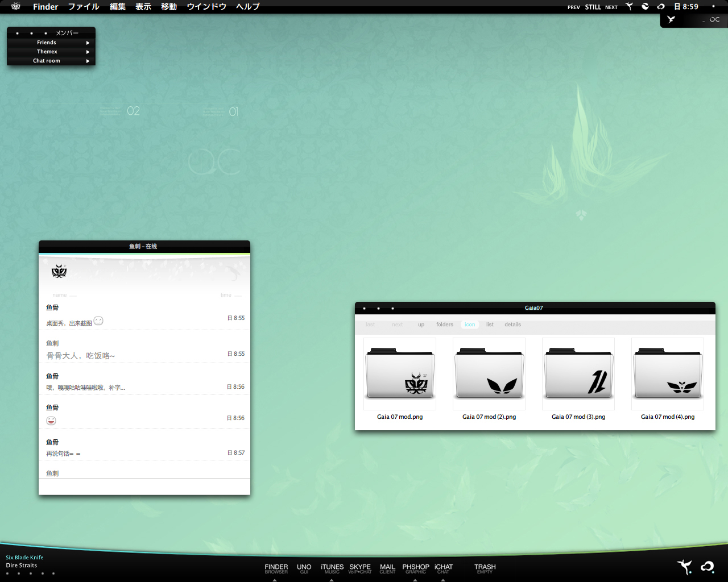This screenshot has width=728, height=582.
Task: Open UNO from the dock
Action: [x=304, y=568]
